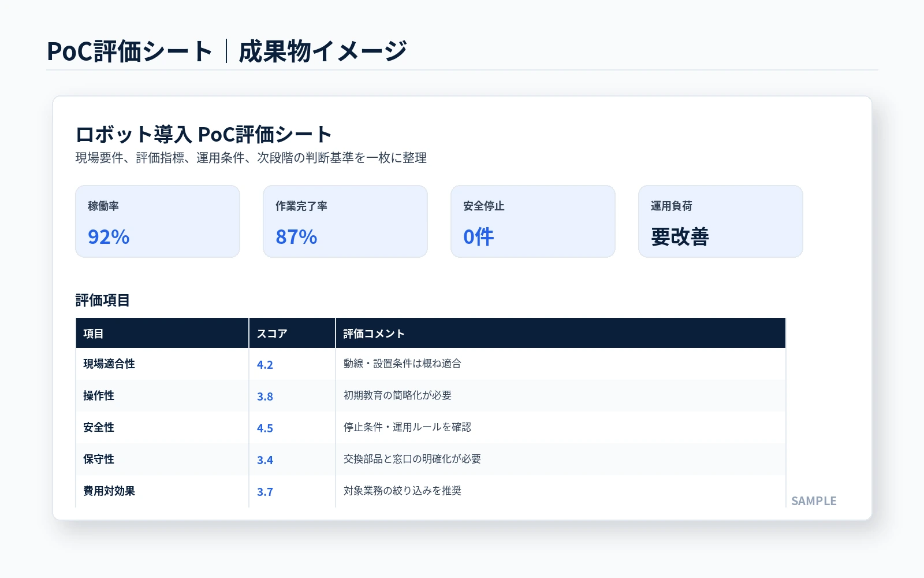This screenshot has width=924, height=578.
Task: Click the 87% value
Action: (296, 237)
